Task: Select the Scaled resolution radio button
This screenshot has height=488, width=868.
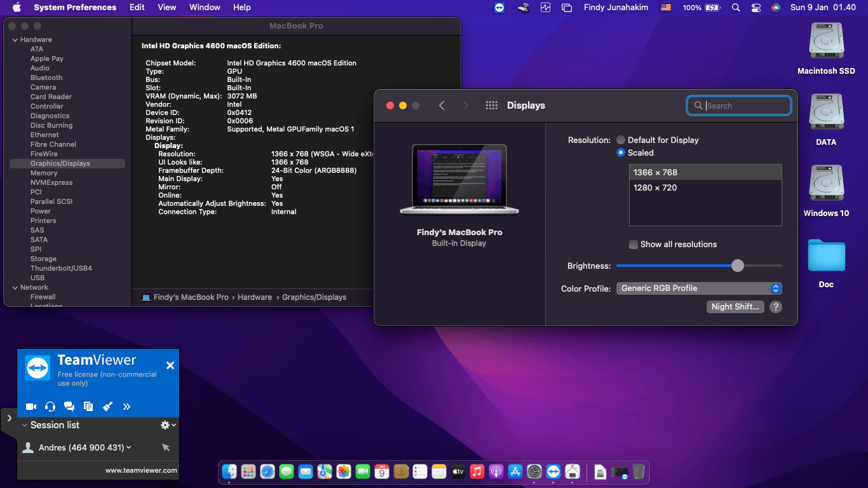Action: coord(621,152)
